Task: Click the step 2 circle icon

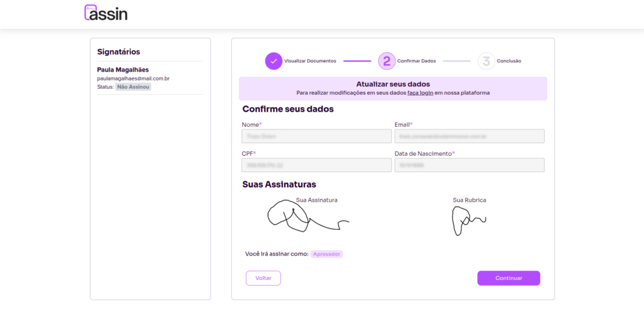Action: point(386,61)
